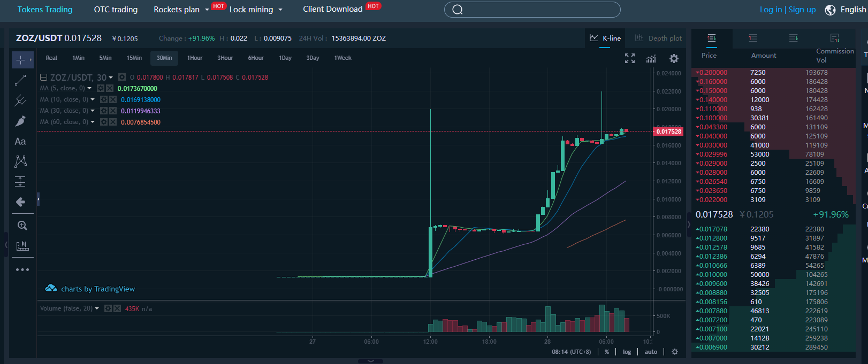The width and height of the screenshot is (868, 364).
Task: Open the OTC trading page
Action: [x=116, y=10]
